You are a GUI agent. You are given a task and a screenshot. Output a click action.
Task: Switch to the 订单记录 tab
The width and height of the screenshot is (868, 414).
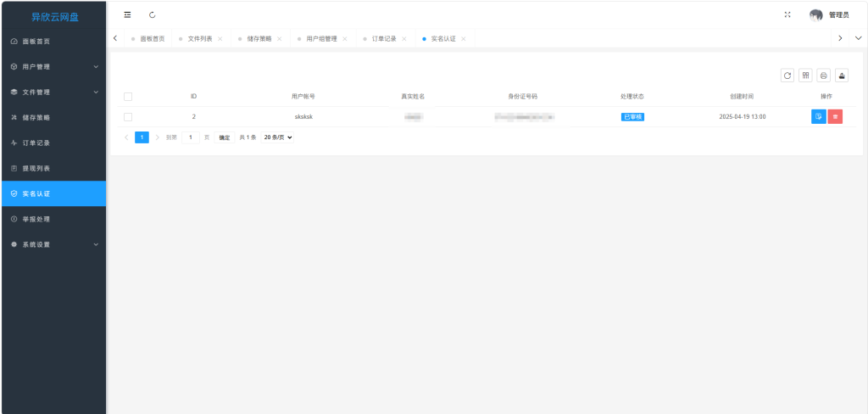coord(384,39)
